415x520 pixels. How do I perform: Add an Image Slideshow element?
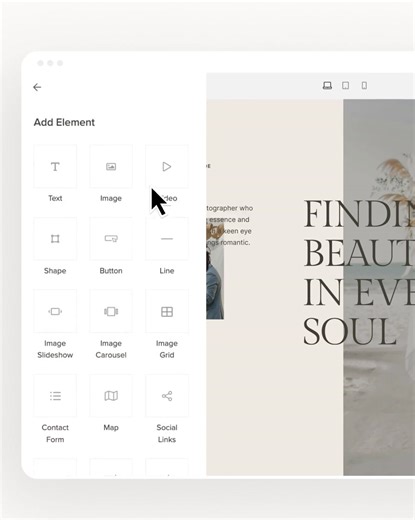tap(55, 311)
